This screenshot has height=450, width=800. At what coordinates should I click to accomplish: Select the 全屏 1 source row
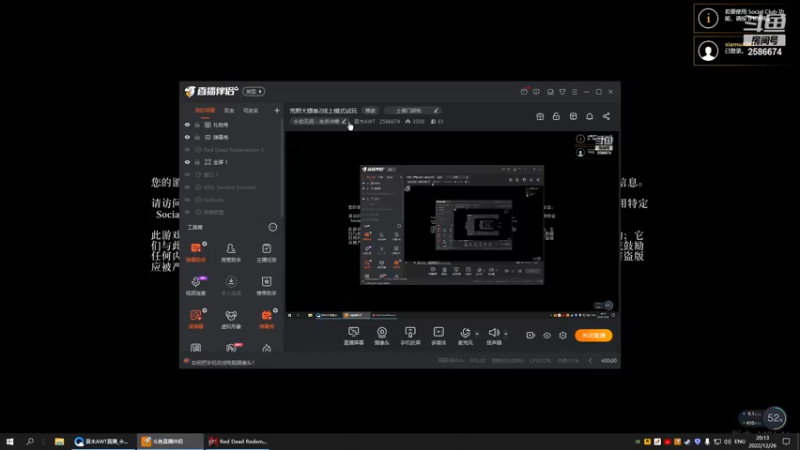(x=232, y=162)
